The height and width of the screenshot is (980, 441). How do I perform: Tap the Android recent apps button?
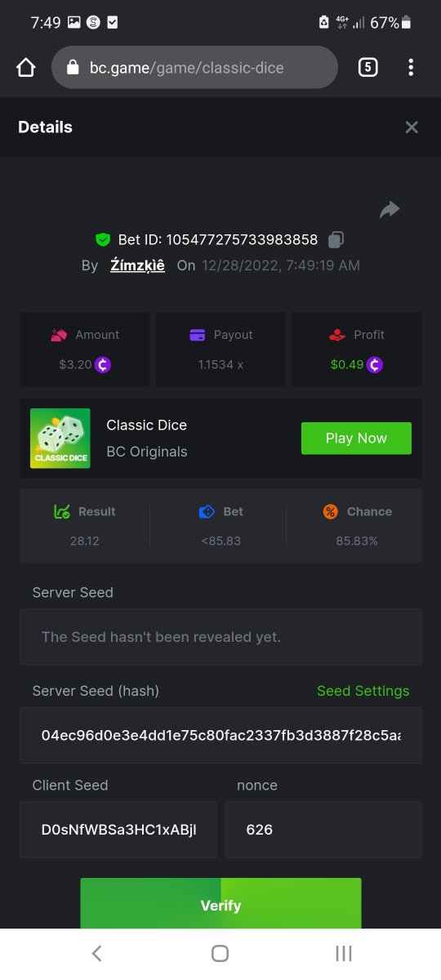(344, 953)
